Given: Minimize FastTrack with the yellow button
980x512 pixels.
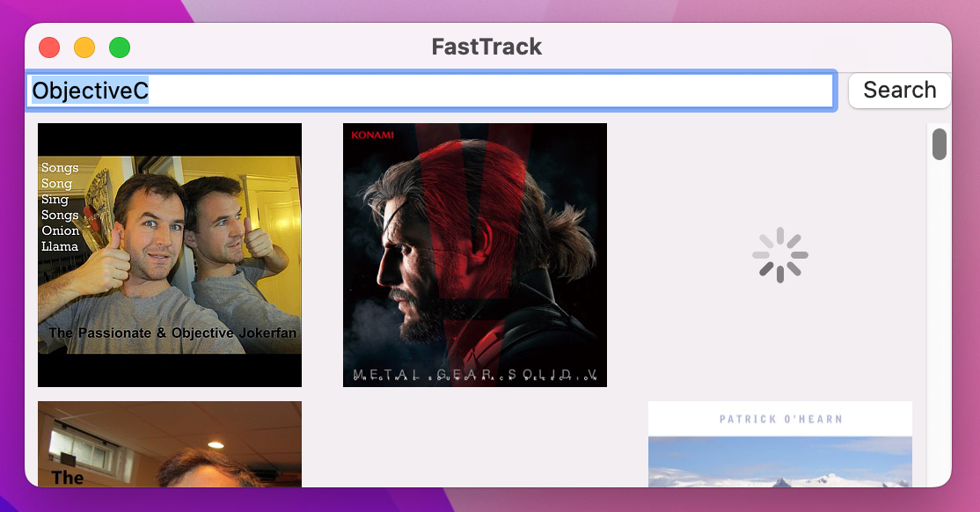Looking at the screenshot, I should 84,47.
